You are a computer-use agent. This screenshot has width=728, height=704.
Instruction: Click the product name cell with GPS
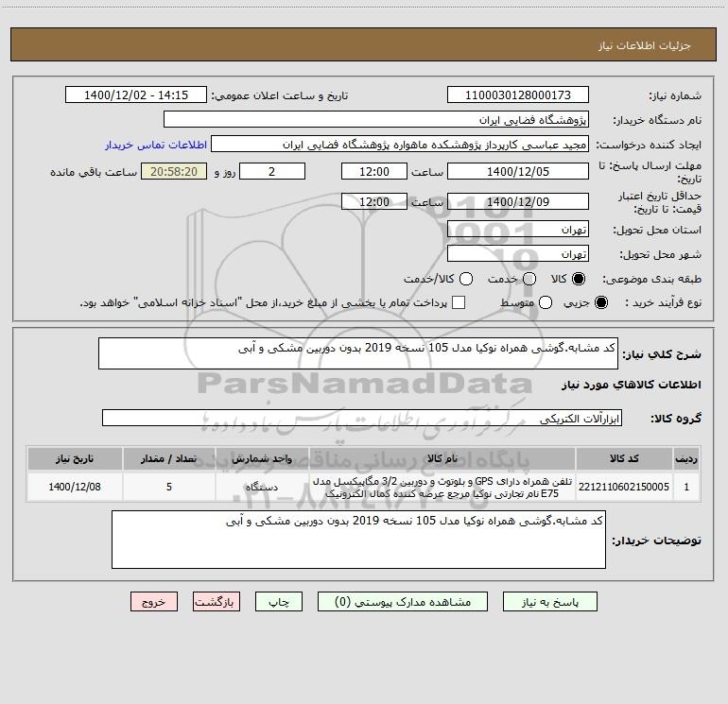coord(442,487)
